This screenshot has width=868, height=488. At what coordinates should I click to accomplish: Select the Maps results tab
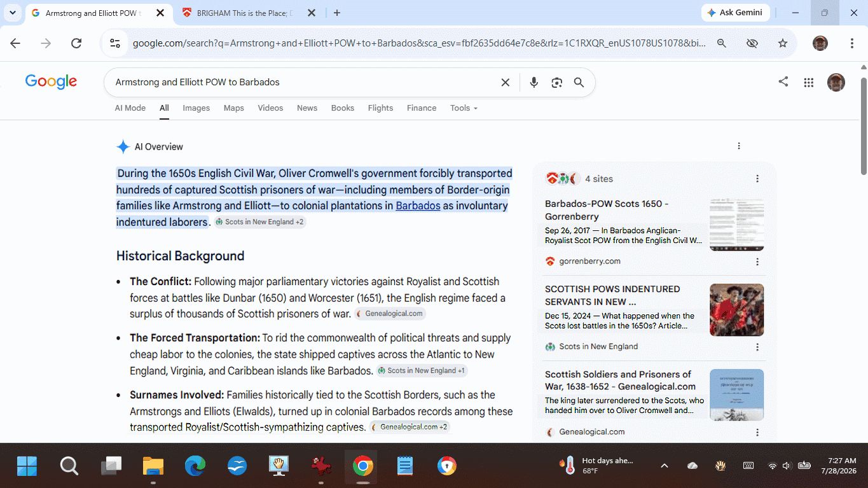[234, 108]
